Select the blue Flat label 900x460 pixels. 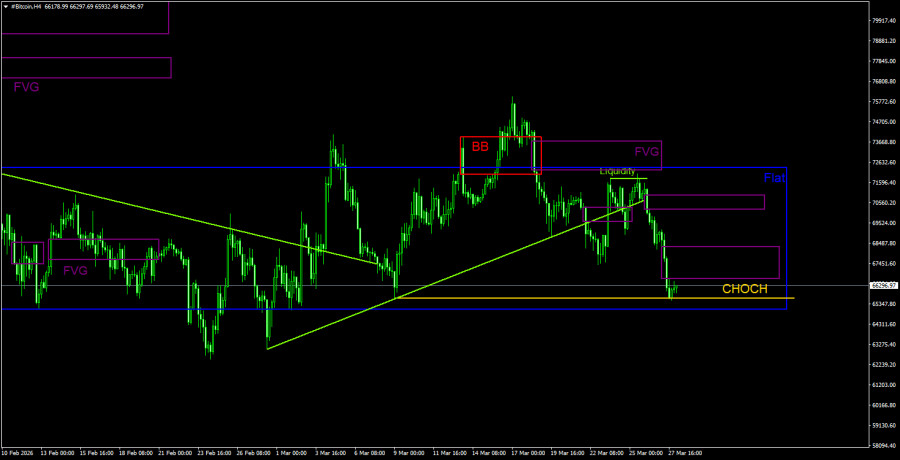(x=773, y=178)
